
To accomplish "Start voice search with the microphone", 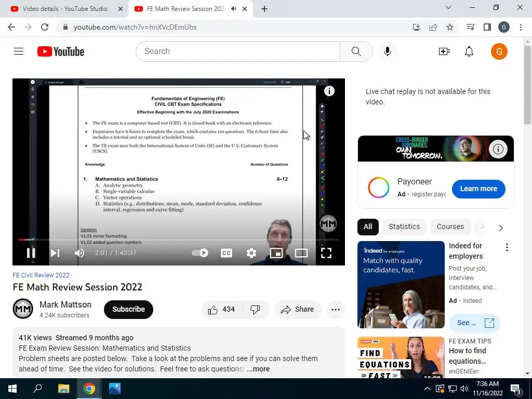I will tap(387, 51).
